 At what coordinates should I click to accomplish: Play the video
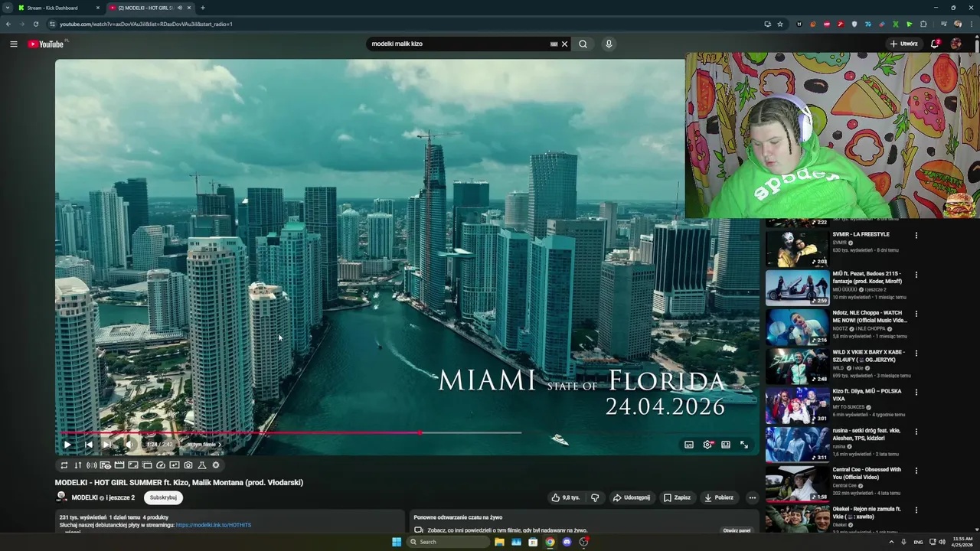(x=67, y=445)
